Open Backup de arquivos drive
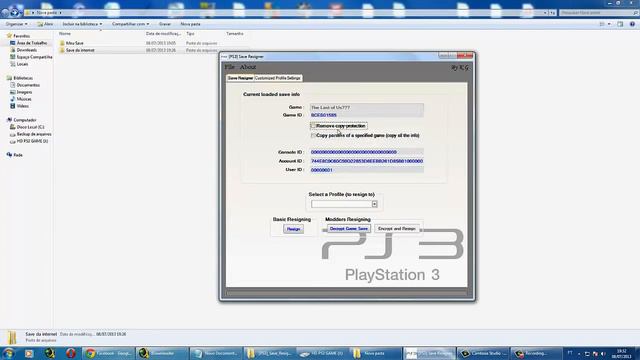This screenshot has width=640, height=360. (x=33, y=134)
